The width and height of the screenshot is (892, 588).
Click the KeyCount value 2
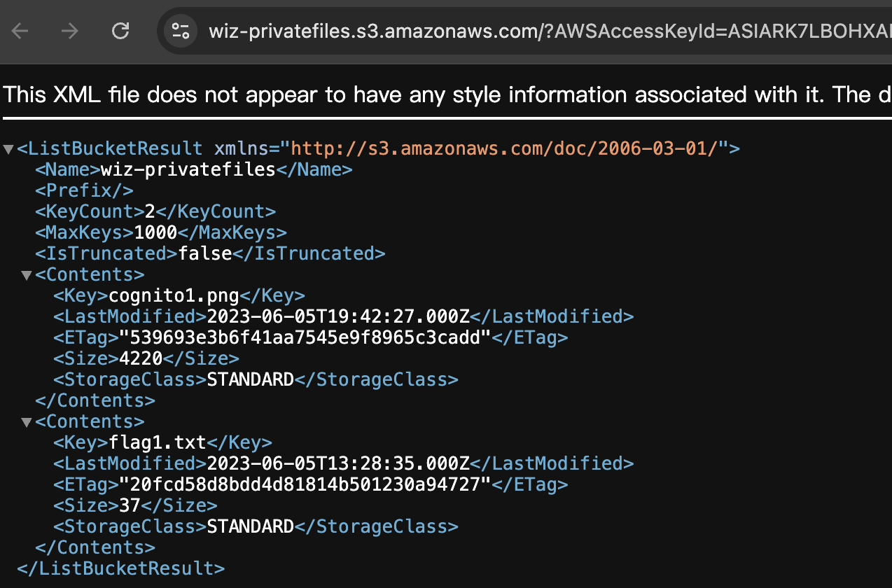150,211
